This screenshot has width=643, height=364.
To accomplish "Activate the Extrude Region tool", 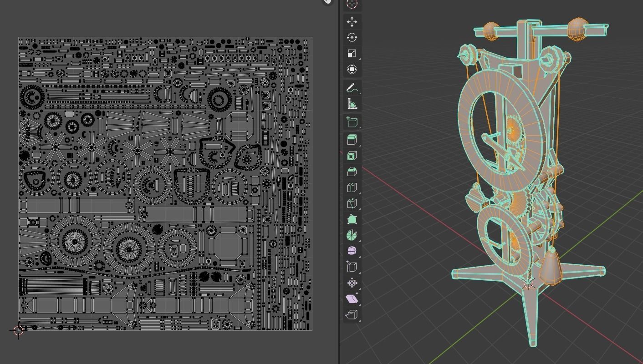I will coord(352,140).
